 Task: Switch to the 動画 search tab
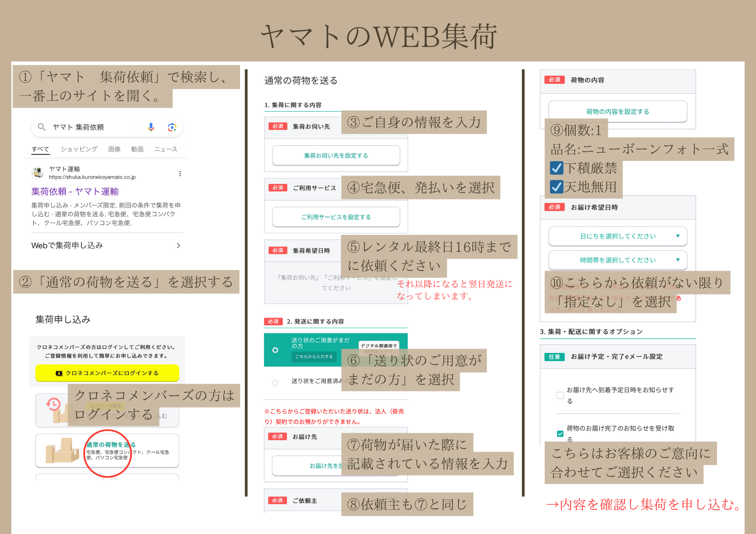tap(137, 149)
